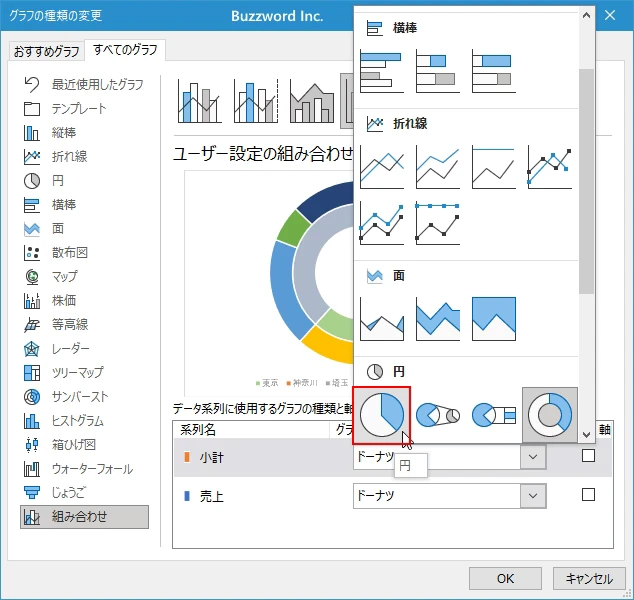Toggle secondary axis checkbox for 小計
The width and height of the screenshot is (634, 600).
coord(588,456)
